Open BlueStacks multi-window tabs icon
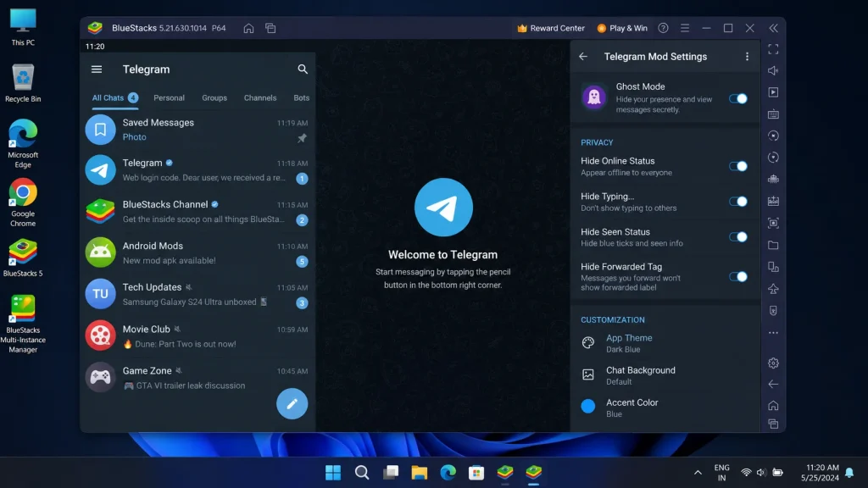The width and height of the screenshot is (868, 488). point(270,28)
